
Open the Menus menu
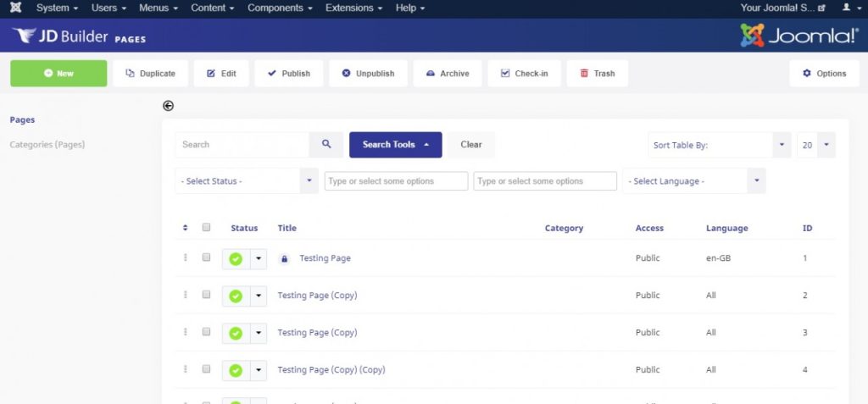tap(159, 8)
